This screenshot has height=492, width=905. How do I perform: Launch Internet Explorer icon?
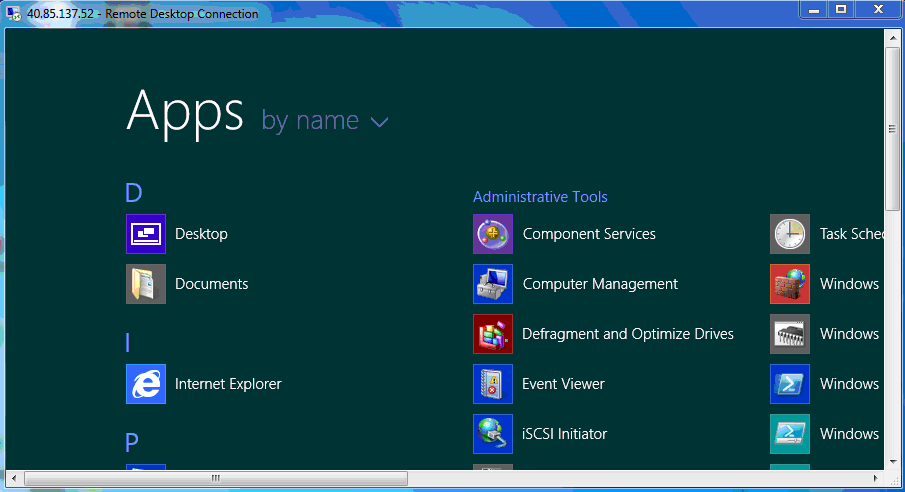[146, 384]
